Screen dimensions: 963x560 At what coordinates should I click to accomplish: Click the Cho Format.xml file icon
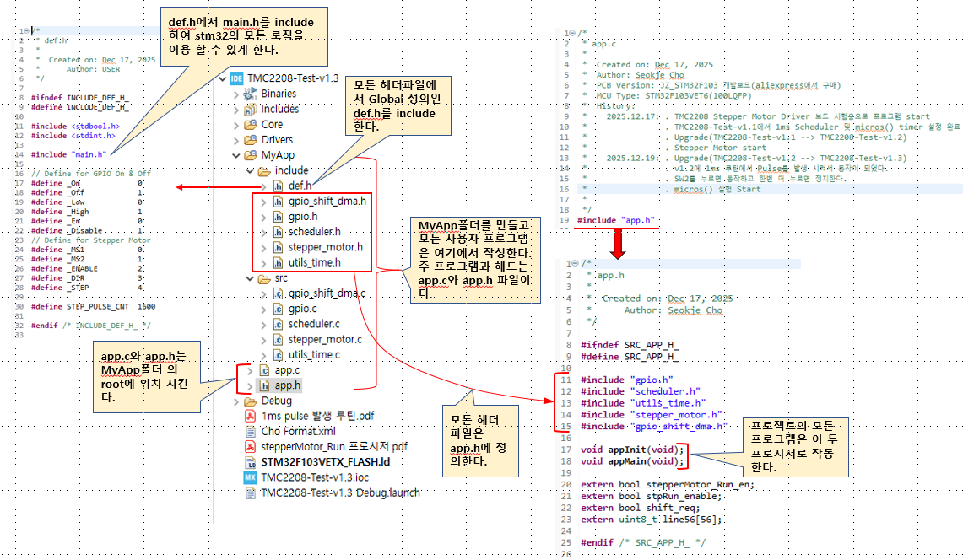pos(250,431)
